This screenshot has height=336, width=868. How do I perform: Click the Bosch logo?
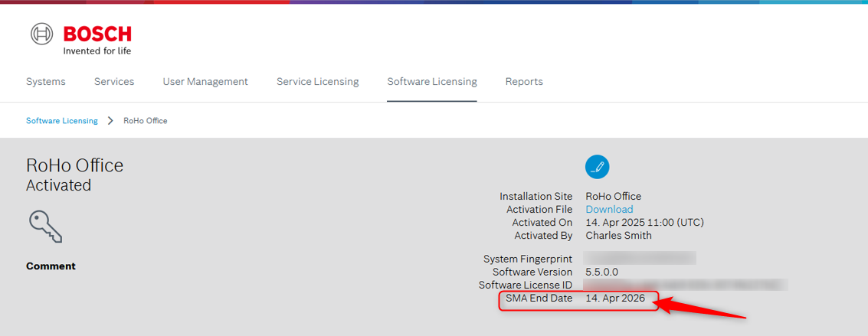point(81,39)
